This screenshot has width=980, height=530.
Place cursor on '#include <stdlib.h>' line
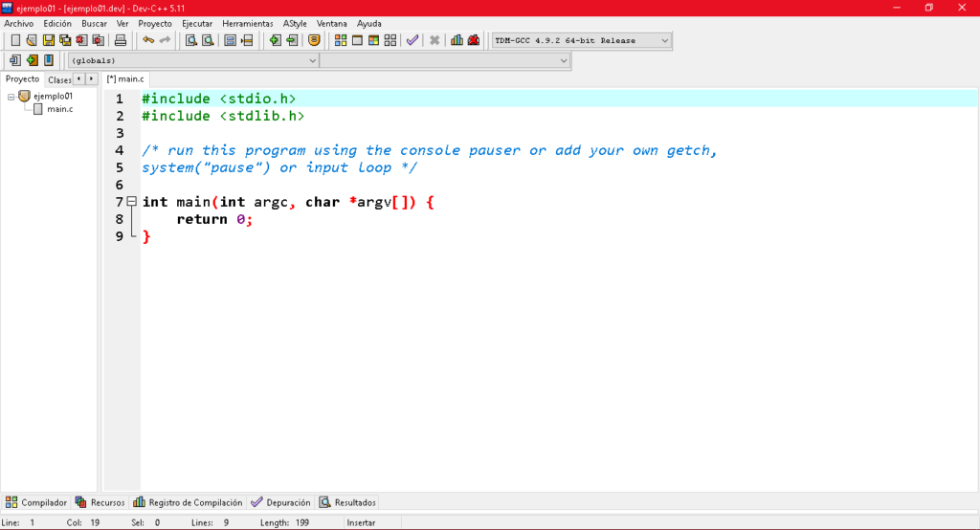tap(223, 117)
